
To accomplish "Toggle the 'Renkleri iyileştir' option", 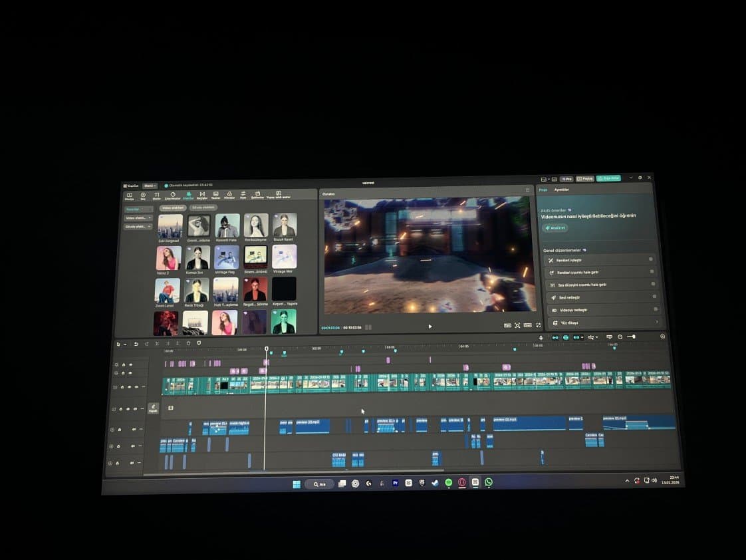I will click(x=651, y=259).
